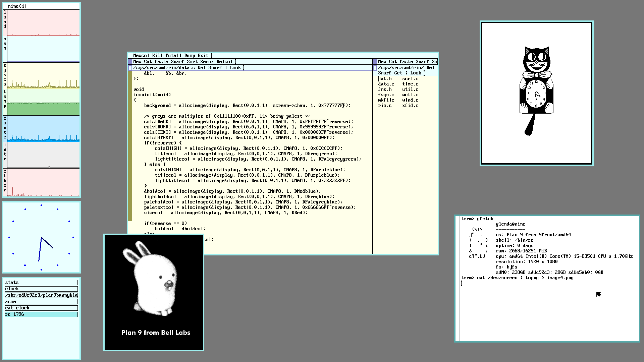Click the rio directory window tag box

point(375,68)
